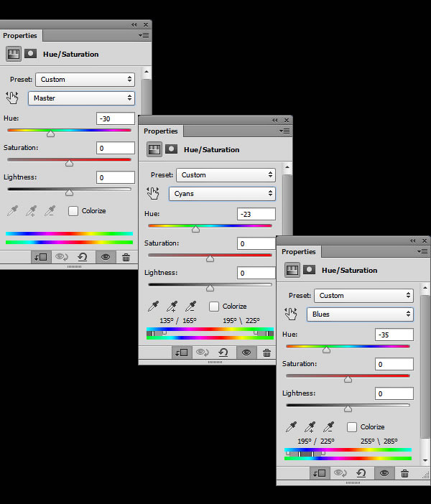Screen dimensions: 431x504
Task: Activate the on-image hand tool in Cyans panel
Action: 153,193
